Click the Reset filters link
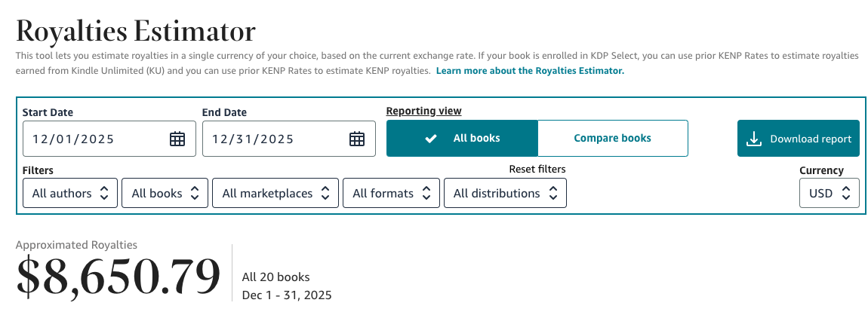868x315 pixels. [x=537, y=170]
